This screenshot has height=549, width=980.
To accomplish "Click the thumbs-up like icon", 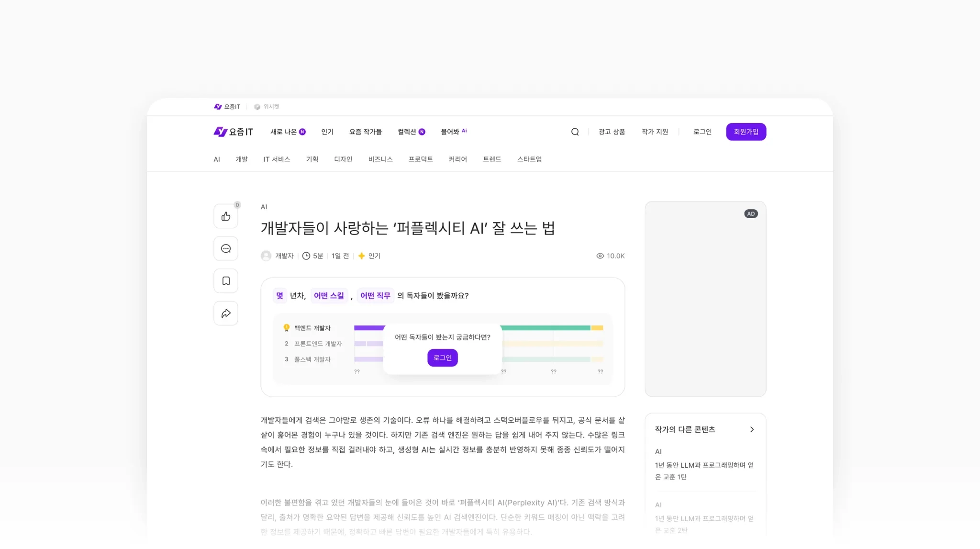I will [x=226, y=216].
